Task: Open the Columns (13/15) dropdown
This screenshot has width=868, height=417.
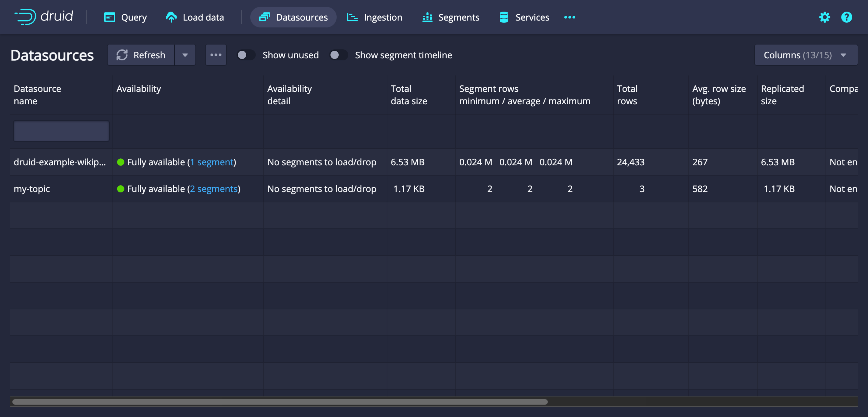Action: (806, 55)
